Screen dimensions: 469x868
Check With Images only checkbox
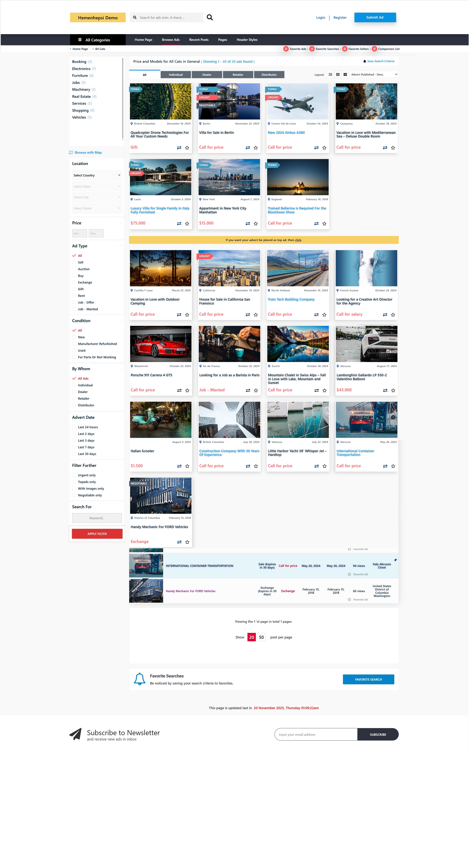74,489
